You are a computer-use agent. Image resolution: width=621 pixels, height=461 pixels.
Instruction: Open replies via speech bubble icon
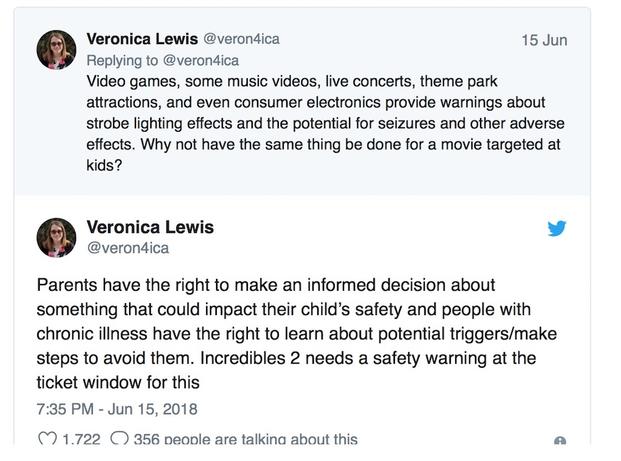119,438
